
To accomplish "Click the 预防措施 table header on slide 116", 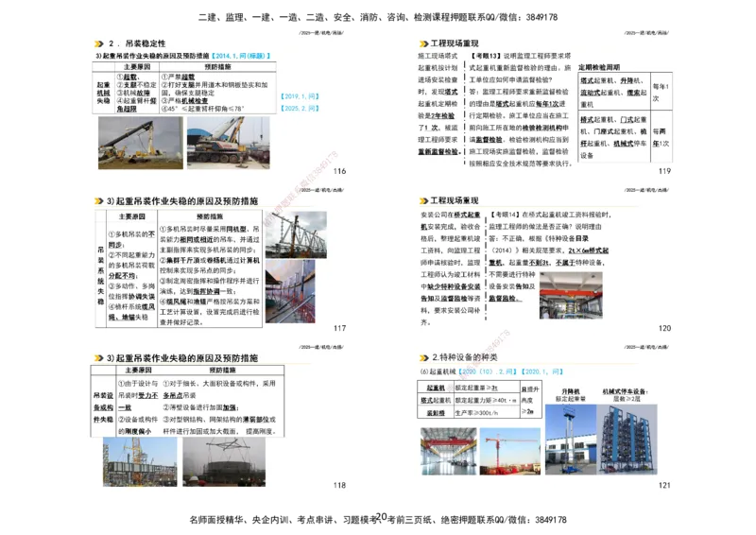I will 218,66.
